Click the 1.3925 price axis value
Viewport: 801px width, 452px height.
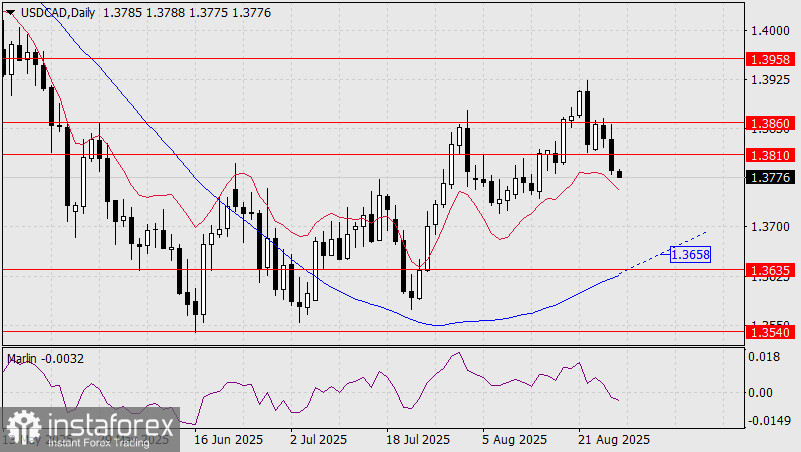[769, 80]
